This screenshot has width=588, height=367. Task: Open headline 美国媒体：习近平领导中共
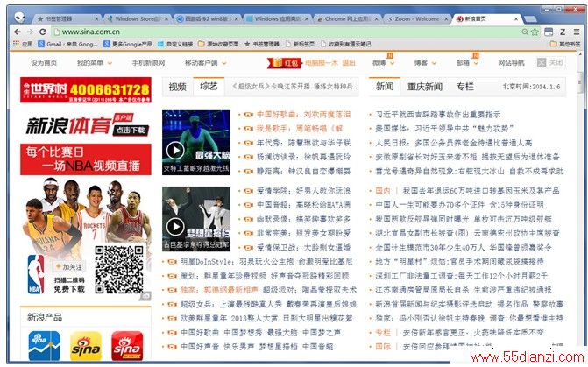tap(444, 129)
